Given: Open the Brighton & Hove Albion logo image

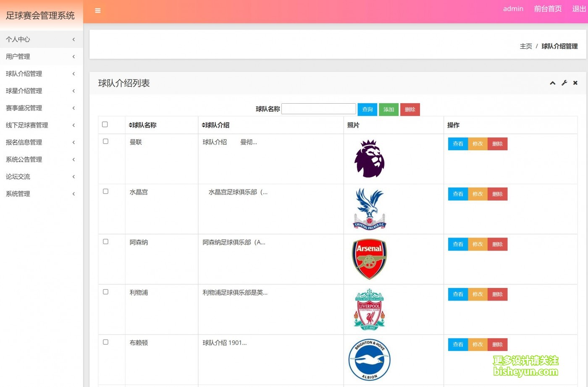Looking at the screenshot, I should [369, 360].
